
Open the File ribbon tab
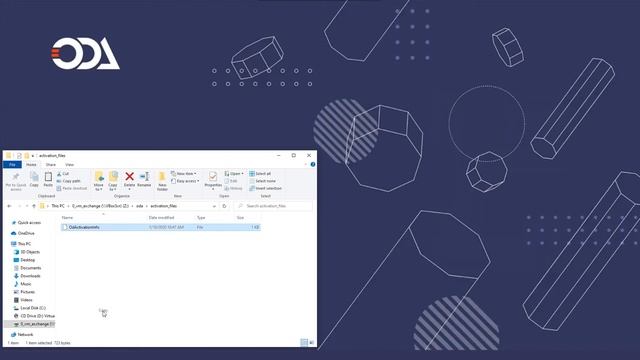click(x=12, y=164)
